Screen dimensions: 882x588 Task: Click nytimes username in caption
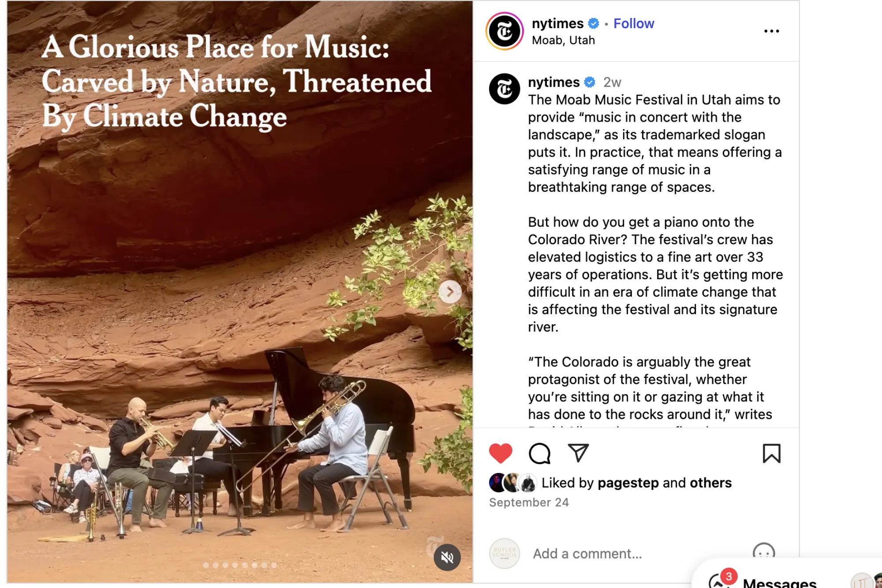554,82
